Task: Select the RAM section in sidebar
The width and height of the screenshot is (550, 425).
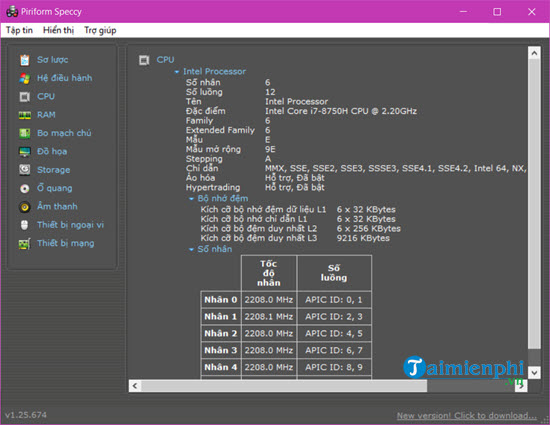Action: [46, 115]
